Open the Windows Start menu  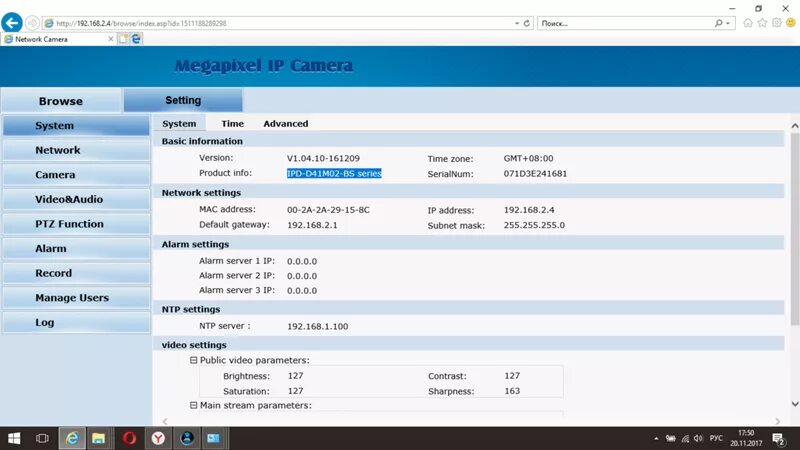14,438
